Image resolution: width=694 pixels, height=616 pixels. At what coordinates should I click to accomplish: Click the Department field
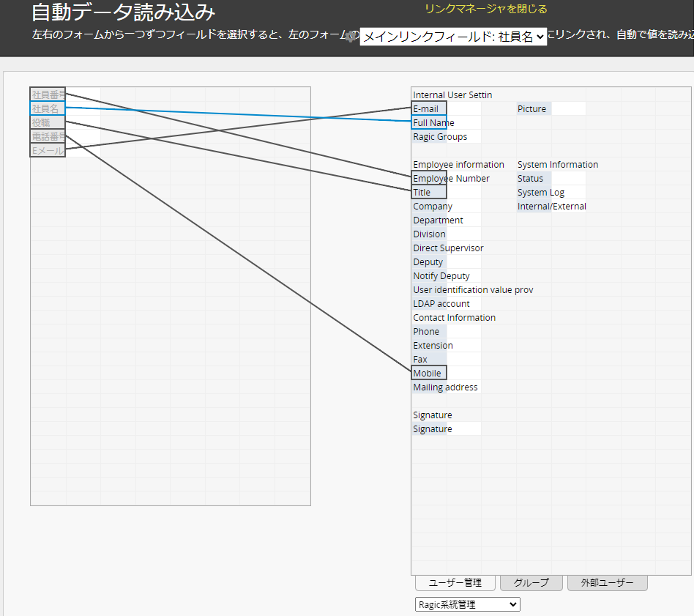pos(438,220)
